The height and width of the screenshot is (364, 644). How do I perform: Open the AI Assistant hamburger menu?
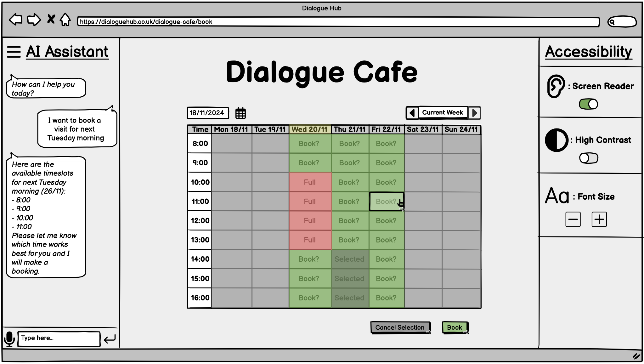[x=14, y=52]
